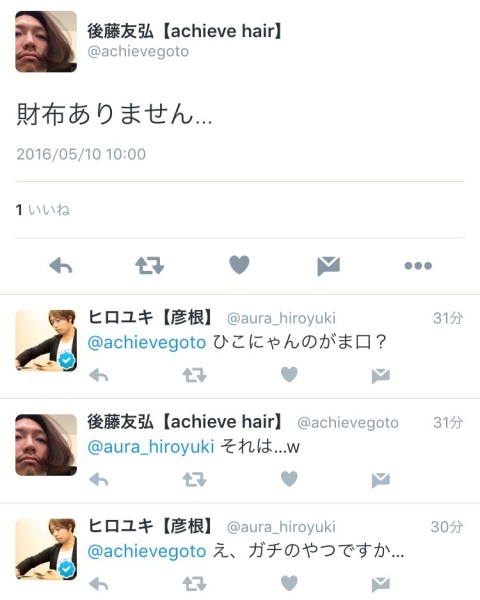The height and width of the screenshot is (600, 480).
Task: Like the main tweet with heart
Action: [239, 265]
